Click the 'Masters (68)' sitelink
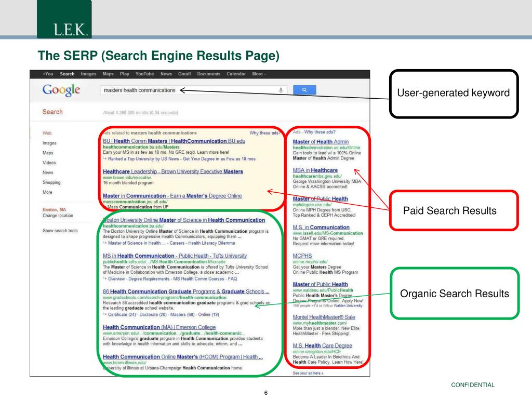532x399 pixels. pos(182,314)
